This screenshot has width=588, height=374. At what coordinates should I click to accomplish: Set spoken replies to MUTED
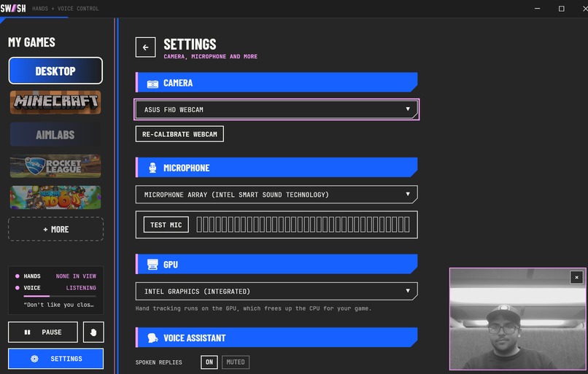pyautogui.click(x=236, y=362)
